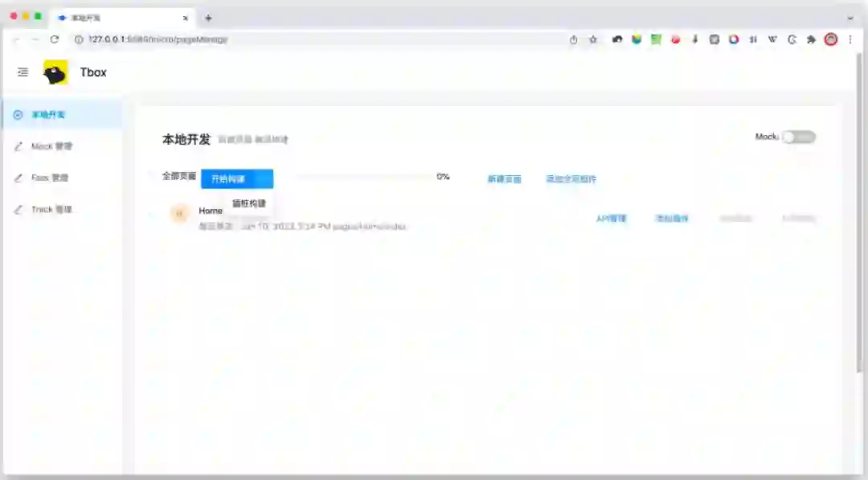This screenshot has width=868, height=480.
Task: Click the colorful ring extension icon
Action: click(x=734, y=39)
